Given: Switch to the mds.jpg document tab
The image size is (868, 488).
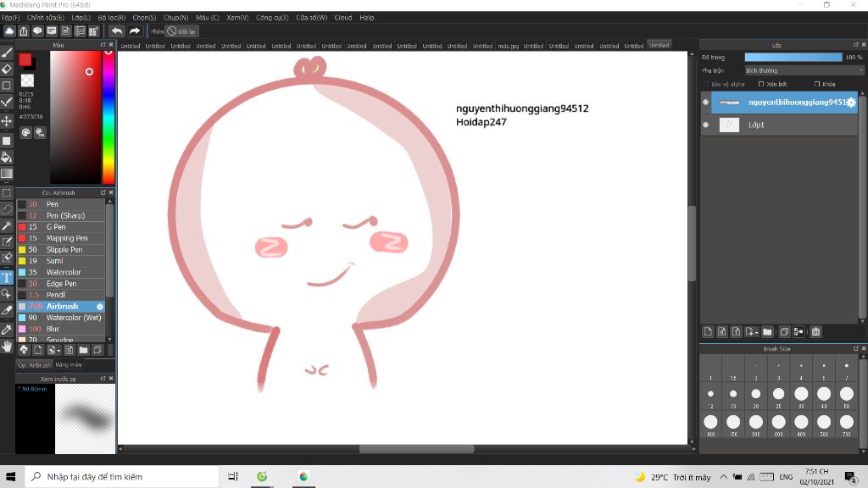Looking at the screenshot, I should (x=509, y=46).
